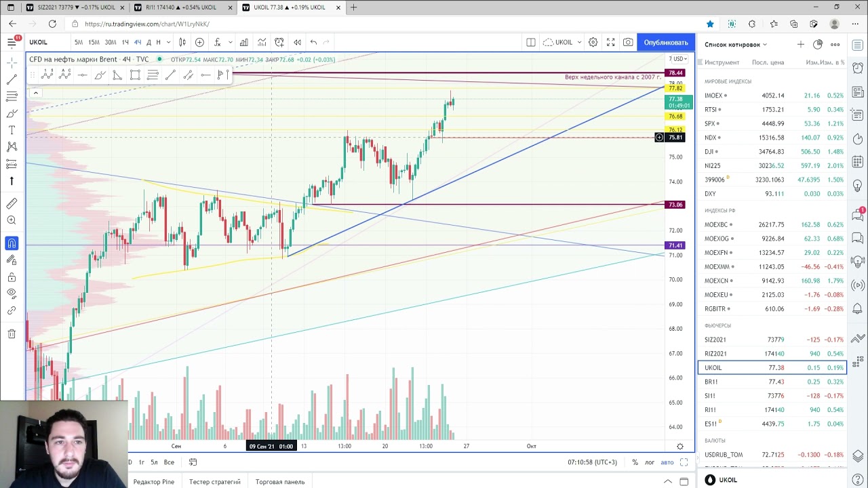Viewport: 868px width, 488px height.
Task: Toggle авто auto scale
Action: pyautogui.click(x=667, y=462)
